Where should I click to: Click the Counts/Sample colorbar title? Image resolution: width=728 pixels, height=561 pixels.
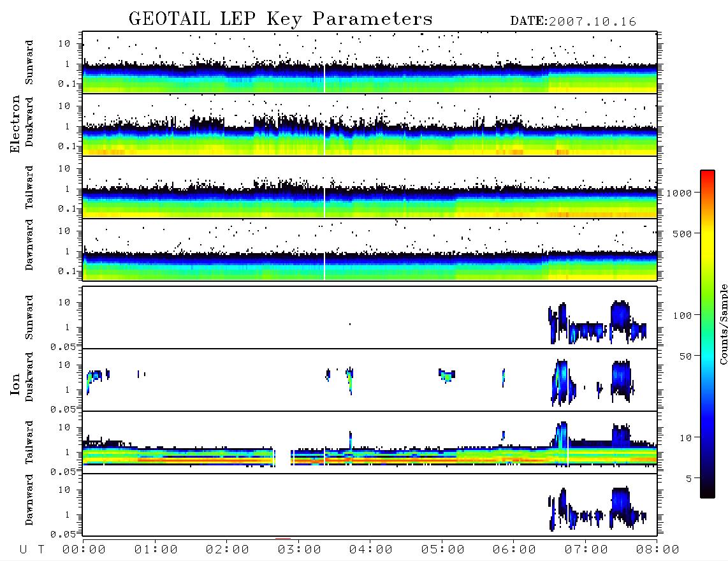723,324
